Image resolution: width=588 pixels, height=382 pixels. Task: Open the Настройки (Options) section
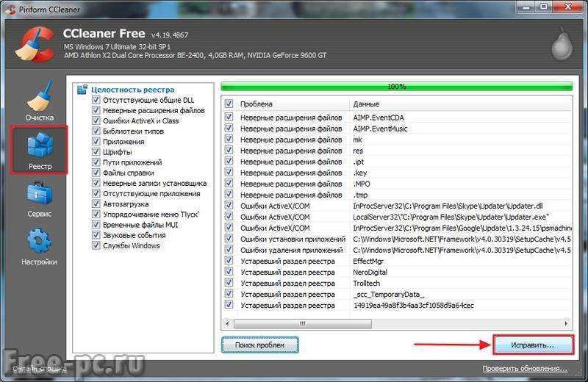pos(40,247)
